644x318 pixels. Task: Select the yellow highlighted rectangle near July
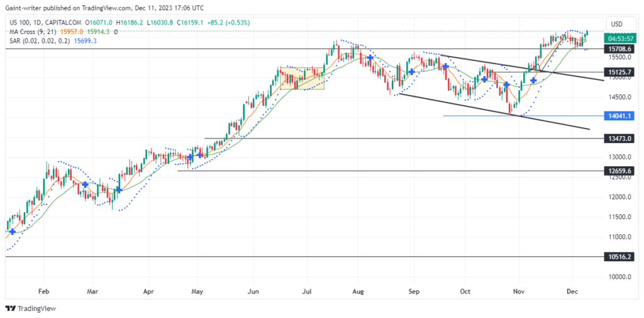303,78
